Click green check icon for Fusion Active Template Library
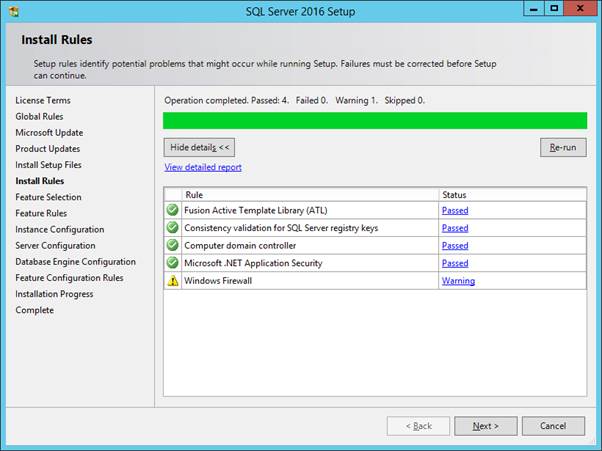 coord(173,210)
